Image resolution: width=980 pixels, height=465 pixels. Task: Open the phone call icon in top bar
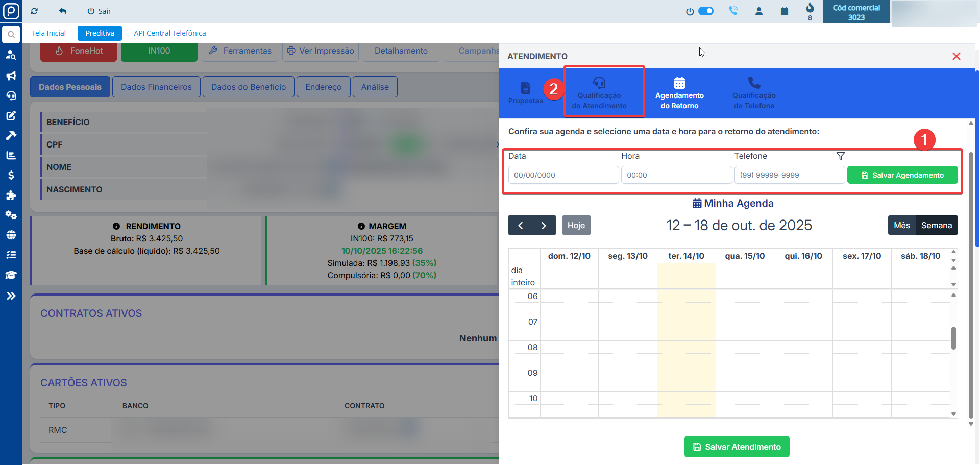(733, 11)
